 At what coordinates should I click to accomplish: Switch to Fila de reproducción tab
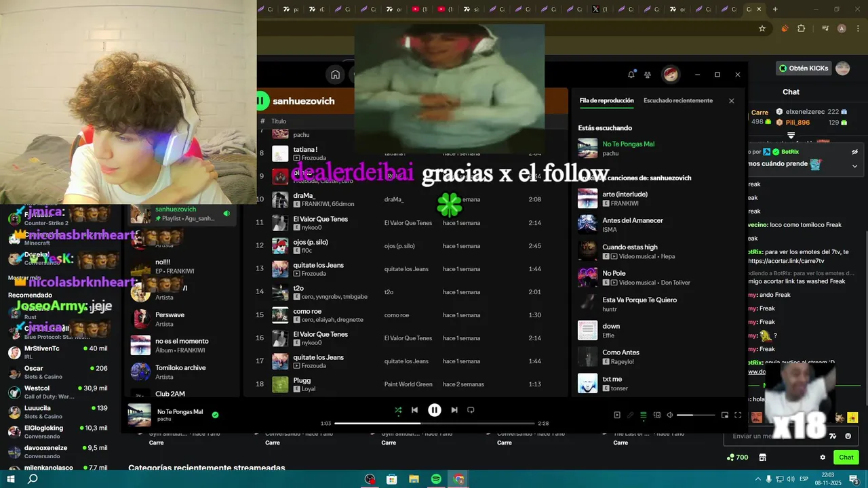click(x=606, y=100)
